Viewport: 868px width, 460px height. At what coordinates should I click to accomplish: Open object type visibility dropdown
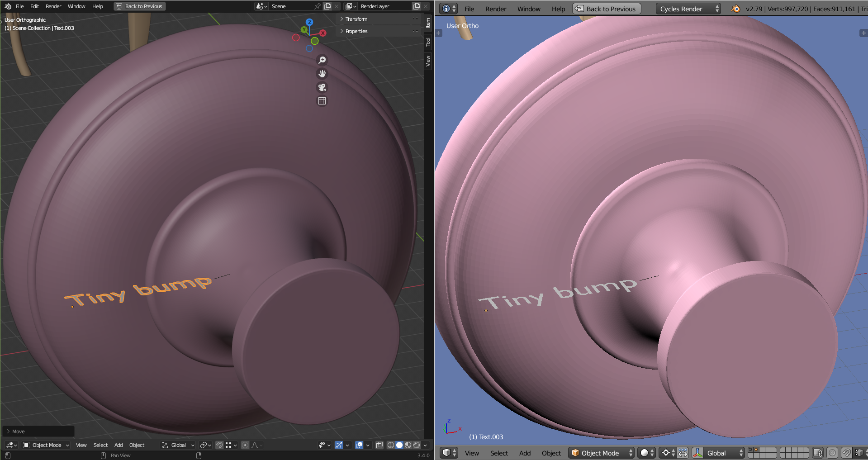click(324, 445)
